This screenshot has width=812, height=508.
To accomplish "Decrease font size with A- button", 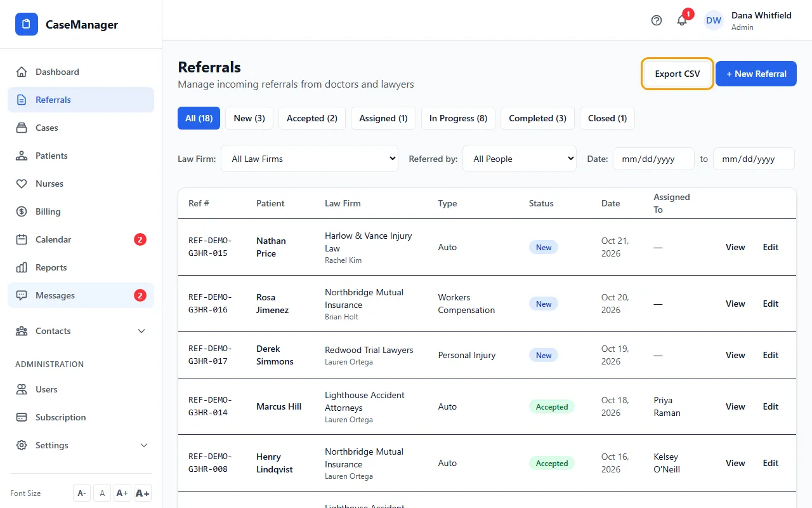I will [x=82, y=493].
